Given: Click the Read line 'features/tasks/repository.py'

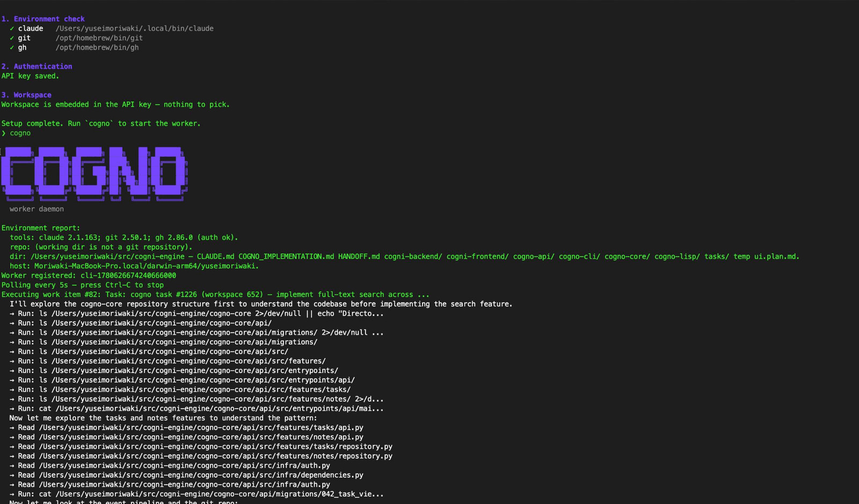Looking at the screenshot, I should tap(201, 447).
